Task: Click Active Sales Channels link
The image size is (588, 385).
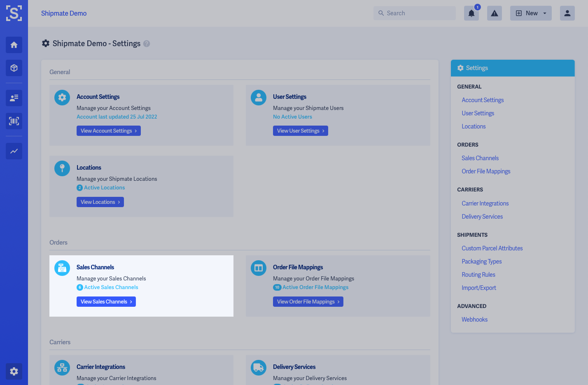Action: (x=111, y=287)
